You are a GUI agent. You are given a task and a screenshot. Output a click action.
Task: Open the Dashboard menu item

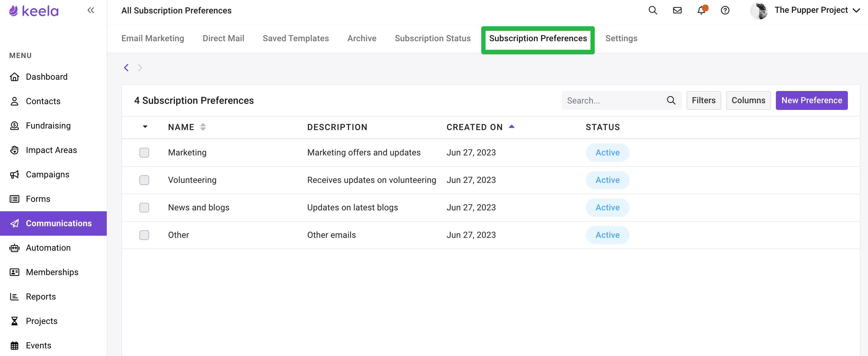(53, 77)
